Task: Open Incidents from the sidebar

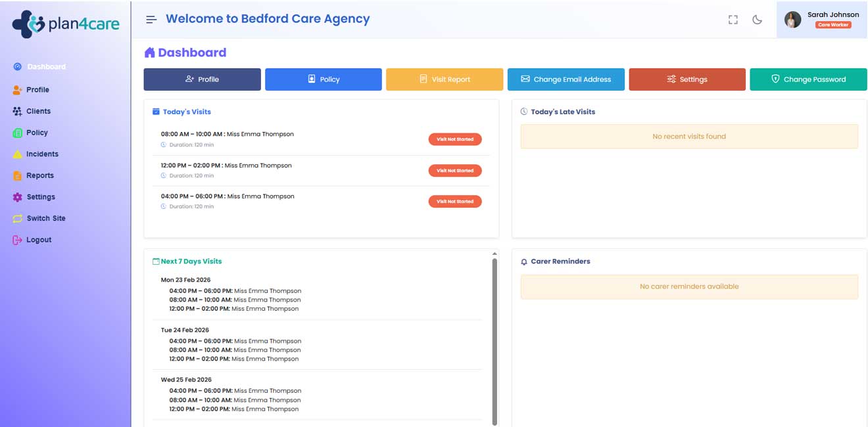Action: [42, 154]
